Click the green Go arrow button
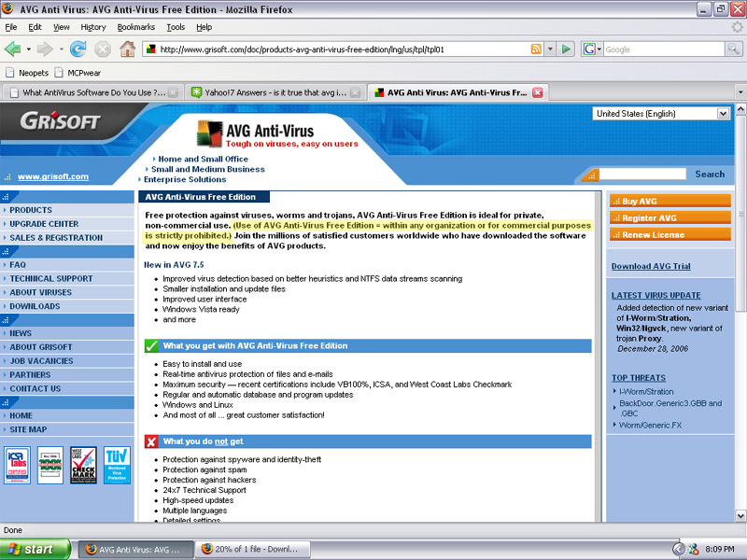 [566, 49]
